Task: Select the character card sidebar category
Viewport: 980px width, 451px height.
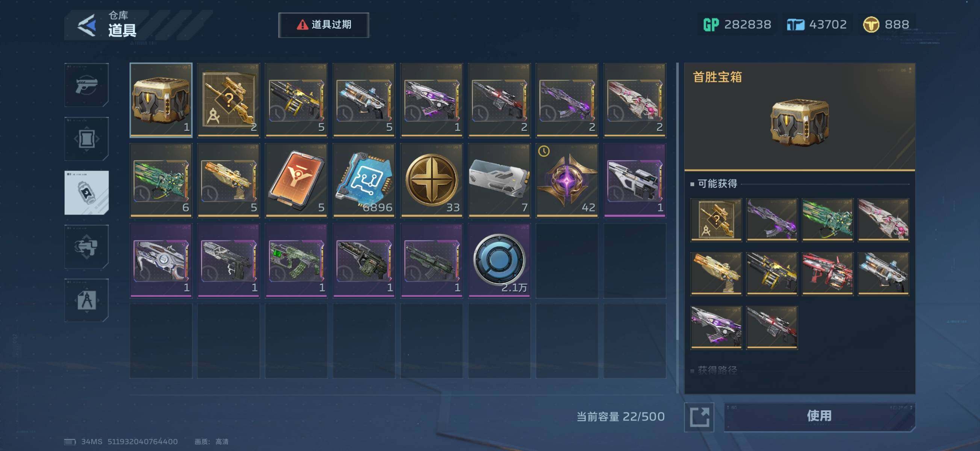Action: pos(86,139)
